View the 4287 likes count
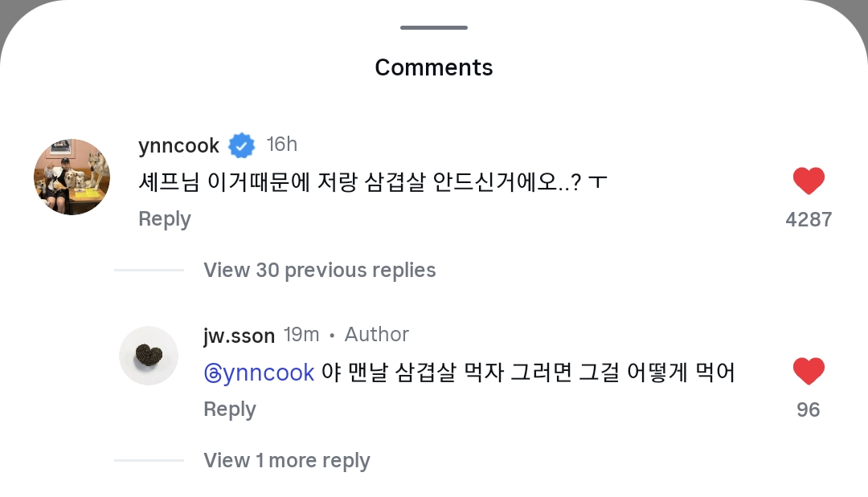 [x=809, y=219]
